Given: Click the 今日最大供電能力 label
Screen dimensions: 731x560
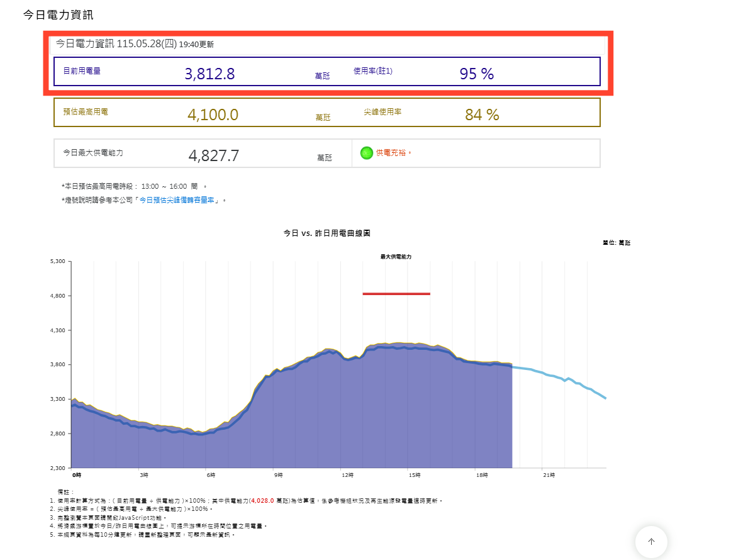Looking at the screenshot, I should pyautogui.click(x=93, y=153).
